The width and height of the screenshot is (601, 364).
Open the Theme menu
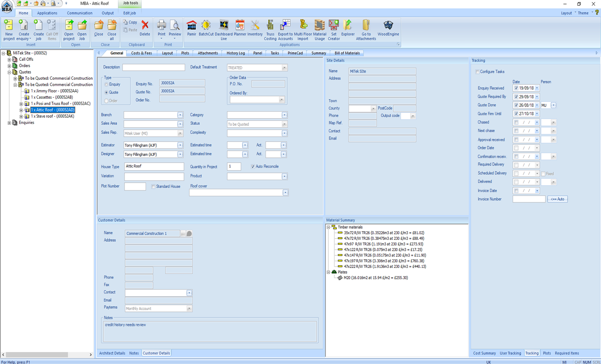[583, 13]
